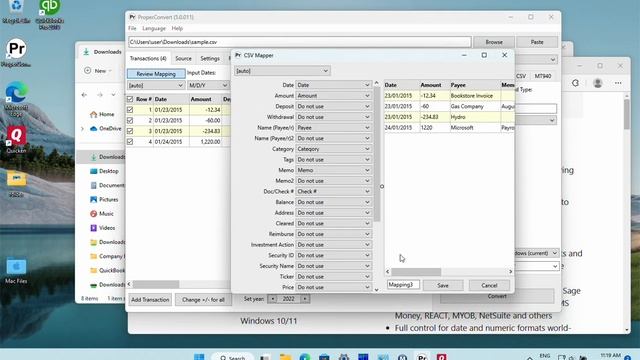This screenshot has height=360, width=640.
Task: Click the Review Mapping button
Action: coord(156,74)
